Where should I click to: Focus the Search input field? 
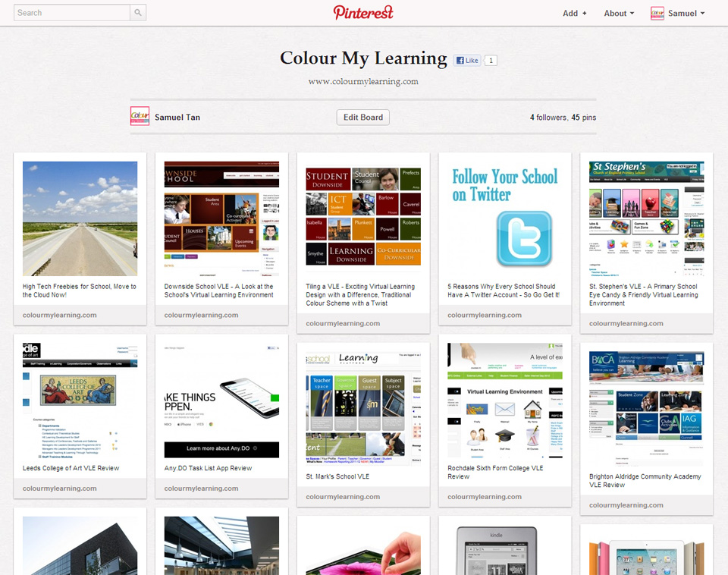tap(72, 13)
